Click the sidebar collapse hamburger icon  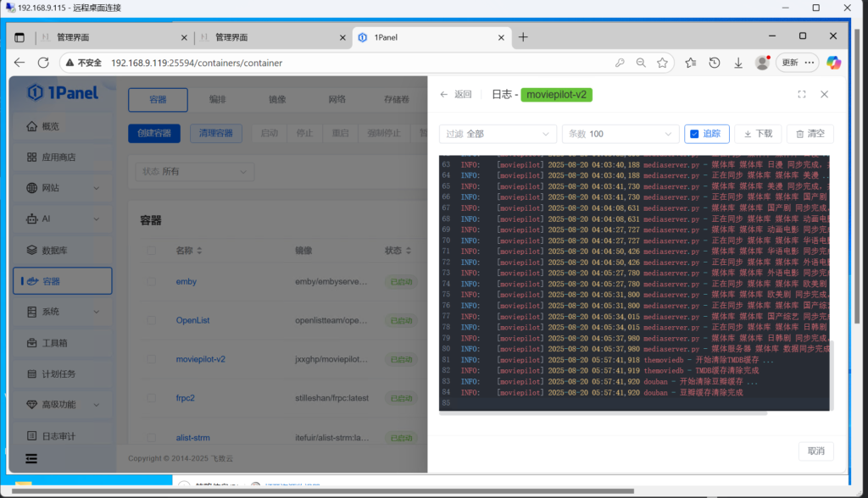(31, 458)
